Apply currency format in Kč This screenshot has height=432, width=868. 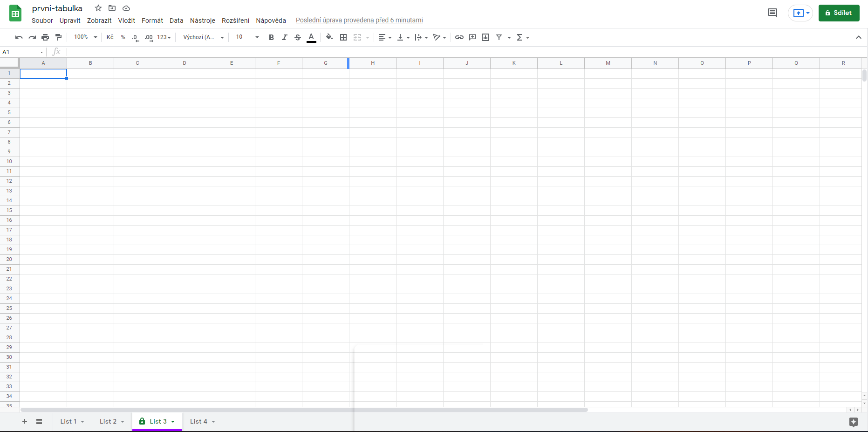coord(110,37)
